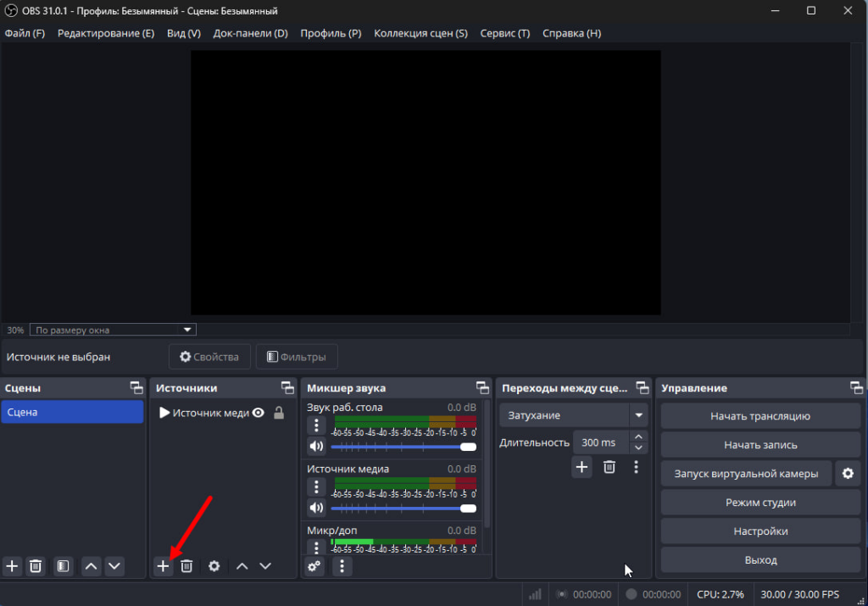This screenshot has height=606, width=868.
Task: Click the Настройки button
Action: (760, 531)
